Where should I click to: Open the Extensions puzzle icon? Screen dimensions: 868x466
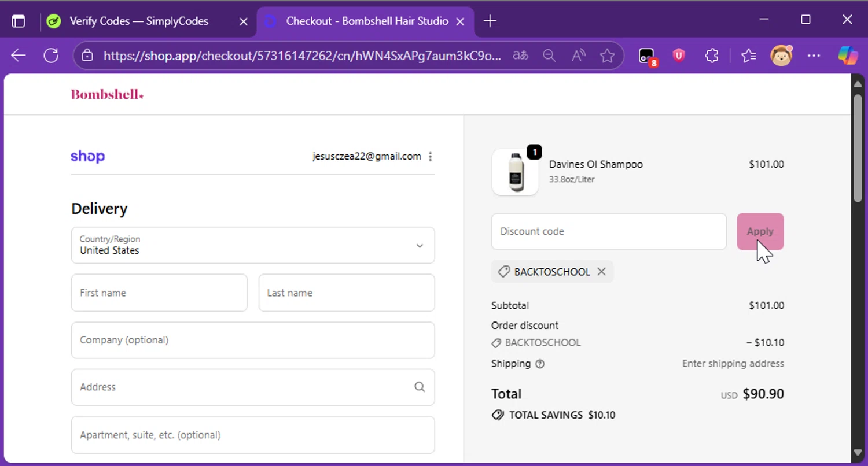711,56
